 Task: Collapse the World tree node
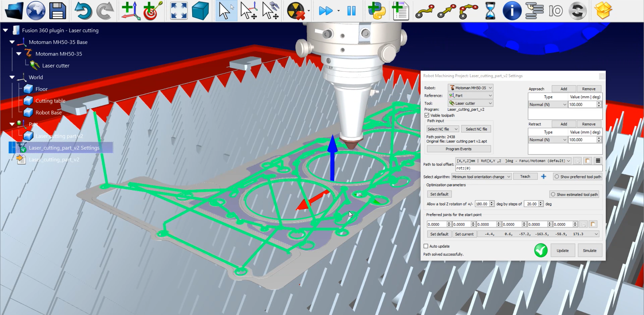[12, 77]
